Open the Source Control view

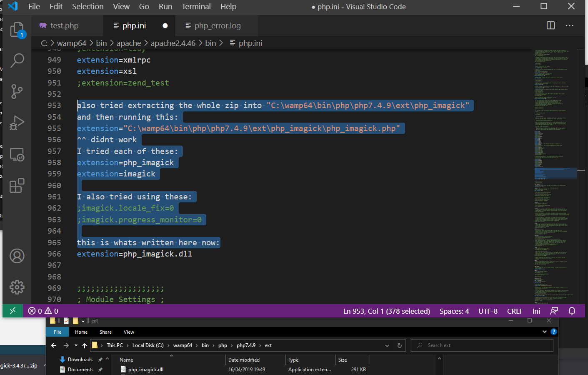[x=17, y=91]
